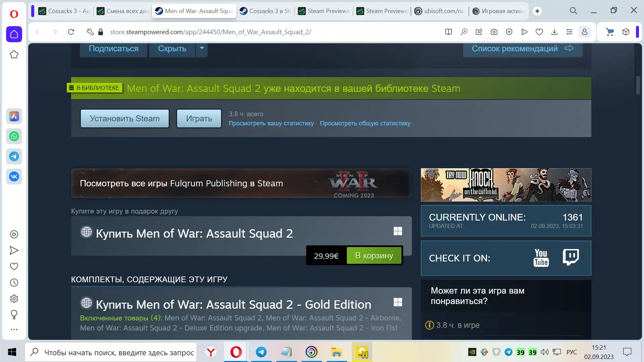Click page vertical scrollbar thumb
The image size is (644, 362).
[x=638, y=85]
